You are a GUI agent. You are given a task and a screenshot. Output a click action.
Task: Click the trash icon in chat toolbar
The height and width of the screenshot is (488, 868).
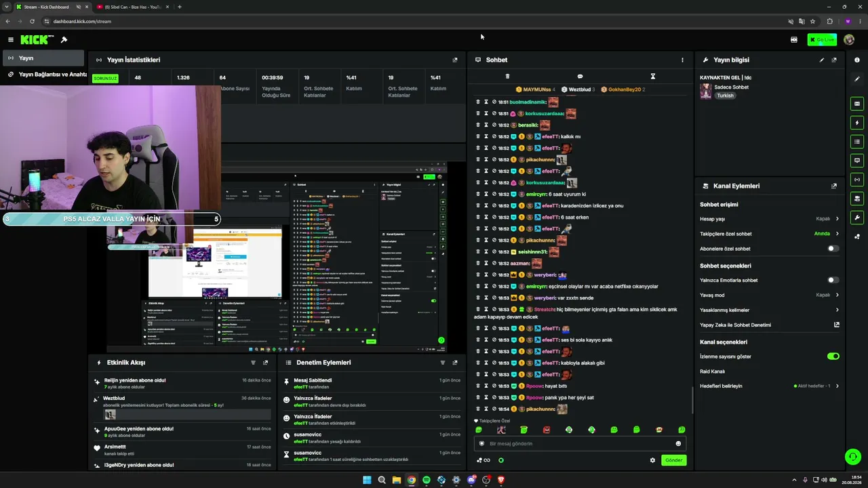(x=507, y=77)
